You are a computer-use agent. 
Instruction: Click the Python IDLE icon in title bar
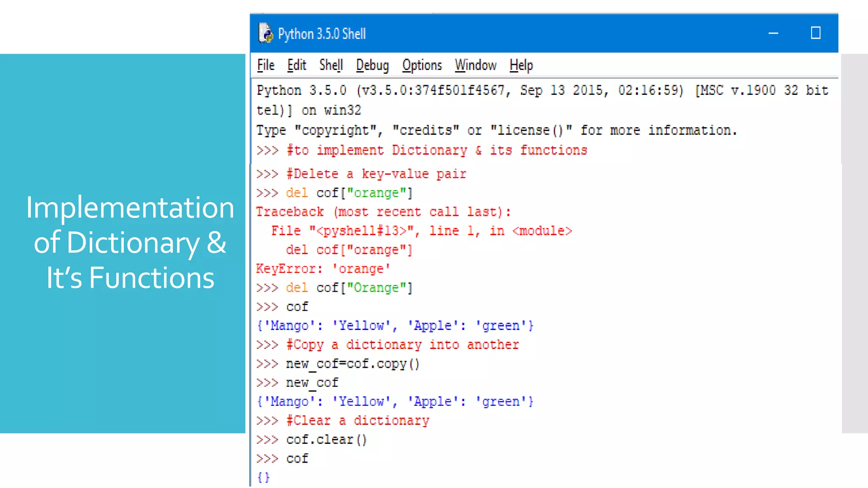coord(266,33)
